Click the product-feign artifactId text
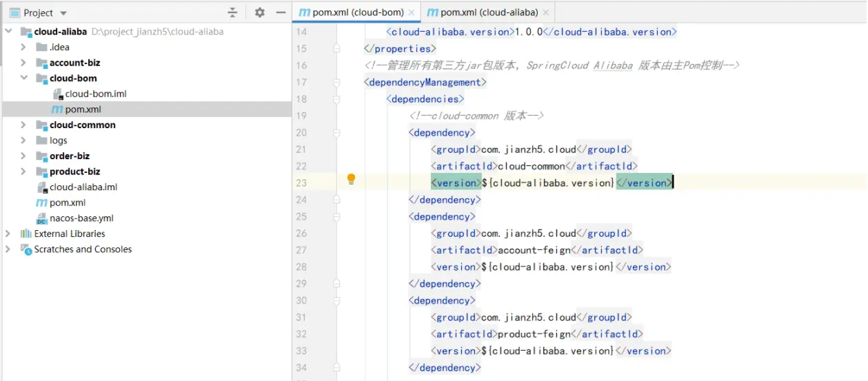Screen dimensions: 868x381 534,334
